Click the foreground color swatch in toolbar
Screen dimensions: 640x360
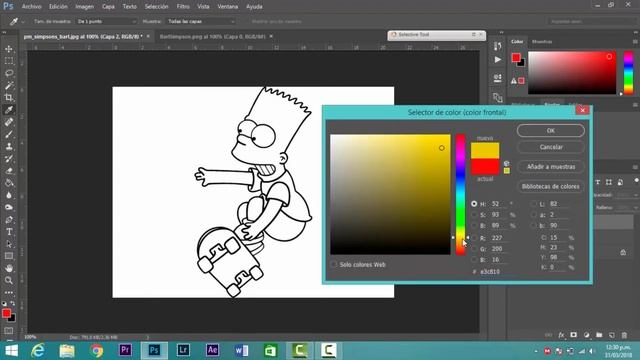tap(6, 313)
